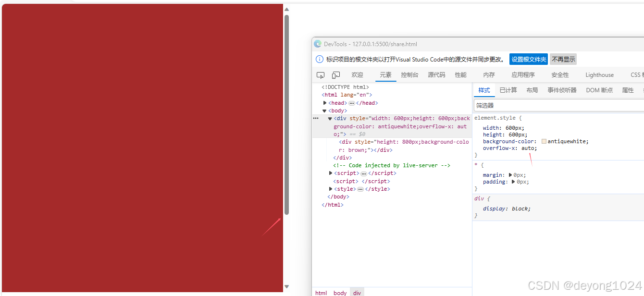The width and height of the screenshot is (644, 296).
Task: Click the Edge DevTools window icon
Action: pyautogui.click(x=318, y=44)
